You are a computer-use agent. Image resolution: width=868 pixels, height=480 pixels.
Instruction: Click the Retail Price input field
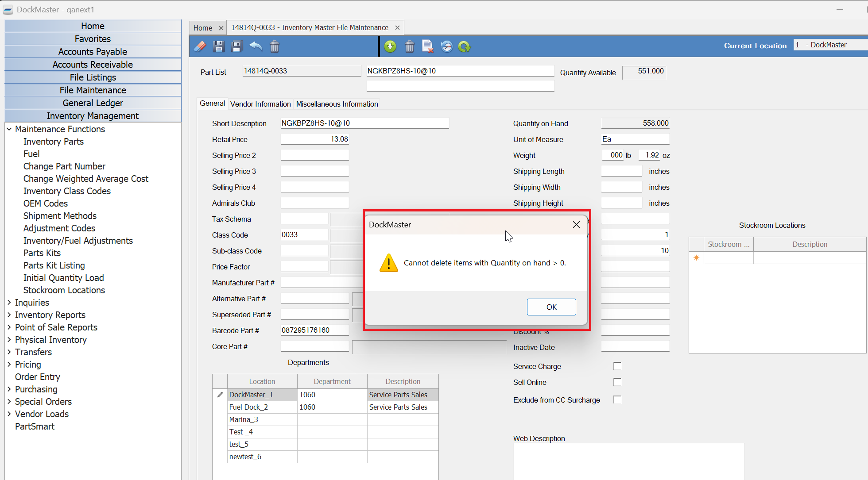click(x=315, y=139)
